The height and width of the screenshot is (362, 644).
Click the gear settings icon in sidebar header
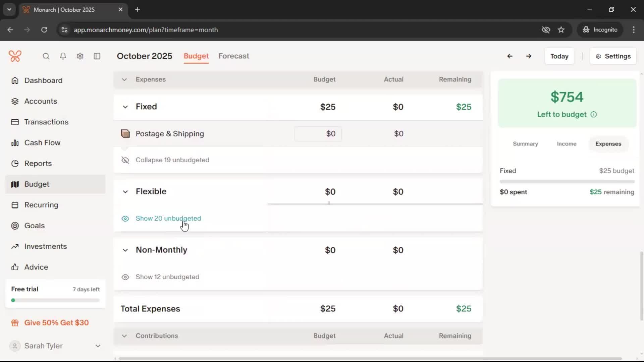pos(80,56)
